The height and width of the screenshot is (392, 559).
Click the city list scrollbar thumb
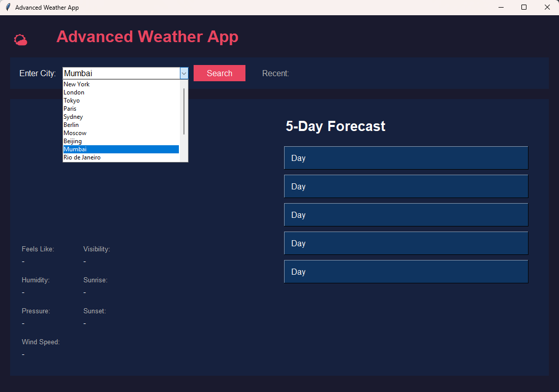[x=184, y=111]
